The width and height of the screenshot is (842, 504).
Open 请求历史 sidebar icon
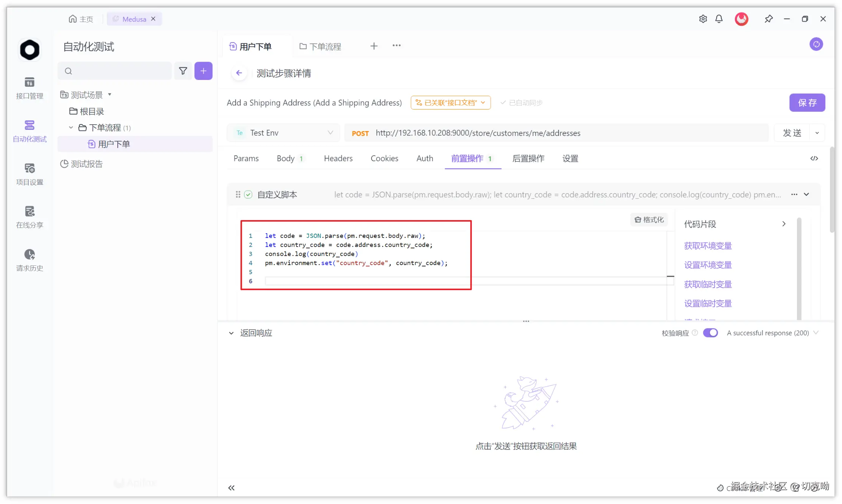coord(30,260)
